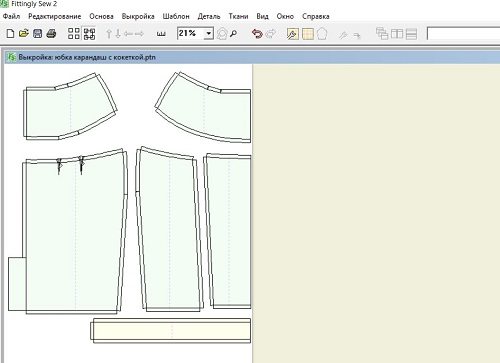Open a pattern file with the folder icon
The width and height of the screenshot is (500, 363).
tap(24, 33)
